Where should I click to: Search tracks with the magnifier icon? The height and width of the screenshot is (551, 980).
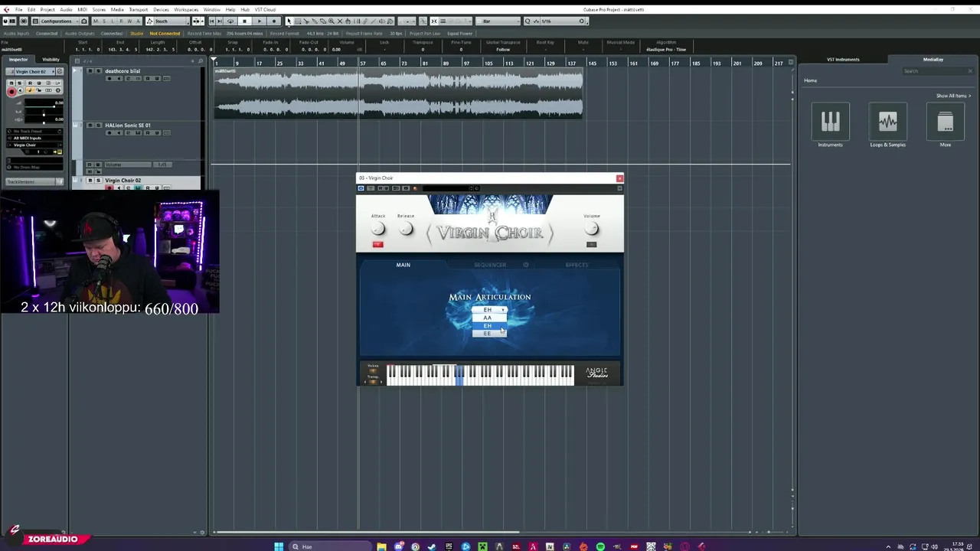[x=201, y=61]
